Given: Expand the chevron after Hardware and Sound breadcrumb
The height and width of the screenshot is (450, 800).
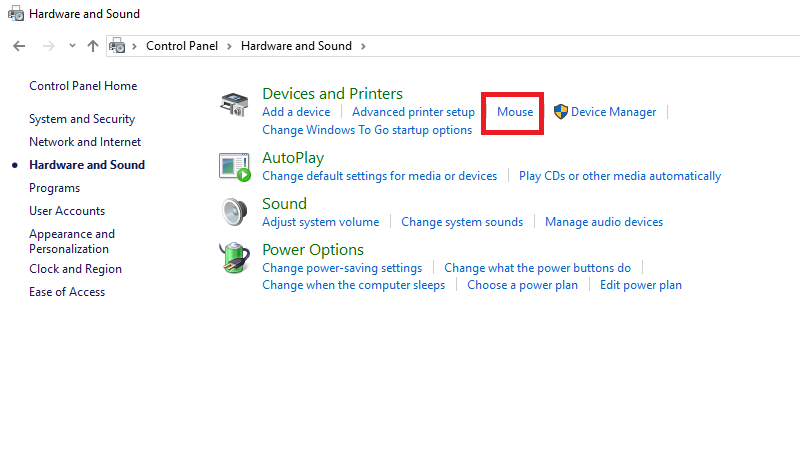Looking at the screenshot, I should (x=362, y=46).
